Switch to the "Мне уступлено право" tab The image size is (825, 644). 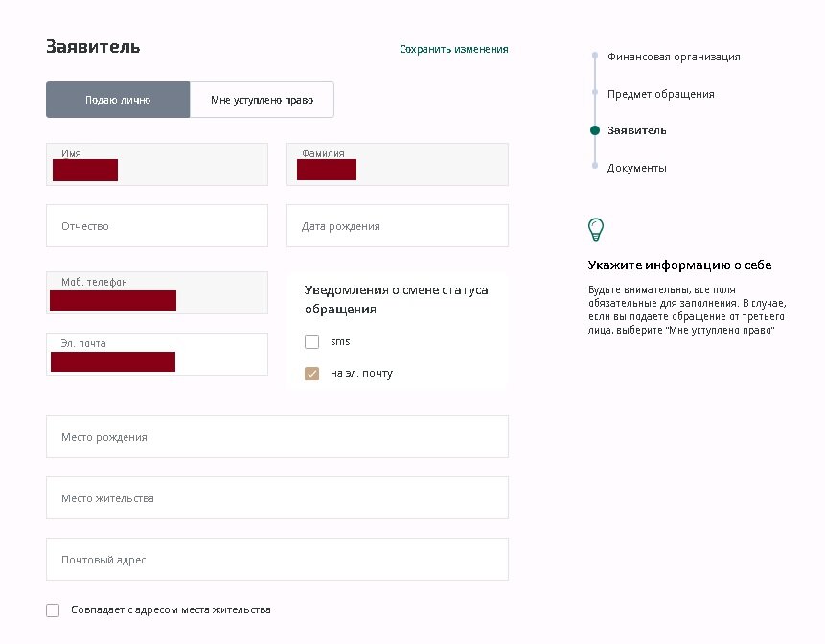[x=262, y=99]
